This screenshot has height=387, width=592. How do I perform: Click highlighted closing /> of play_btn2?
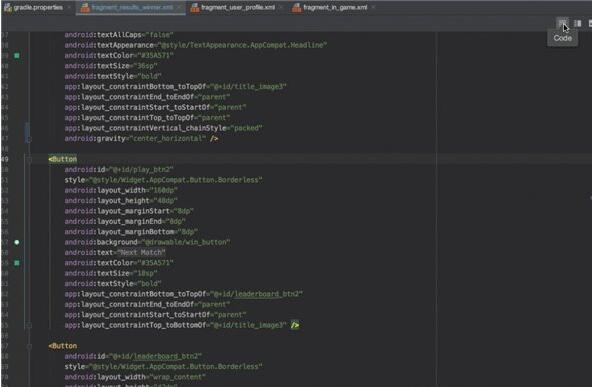(295, 325)
